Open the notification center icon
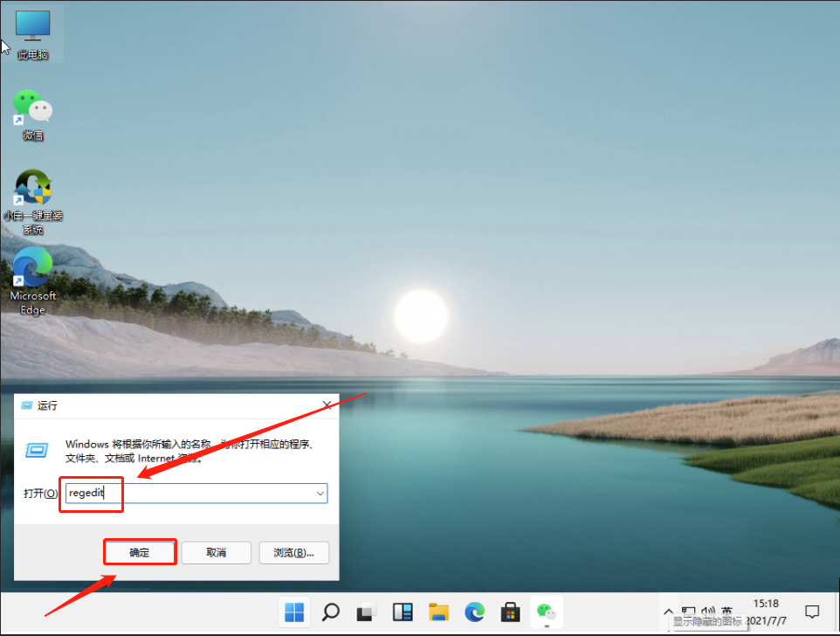Image resolution: width=840 pixels, height=636 pixels. (812, 612)
